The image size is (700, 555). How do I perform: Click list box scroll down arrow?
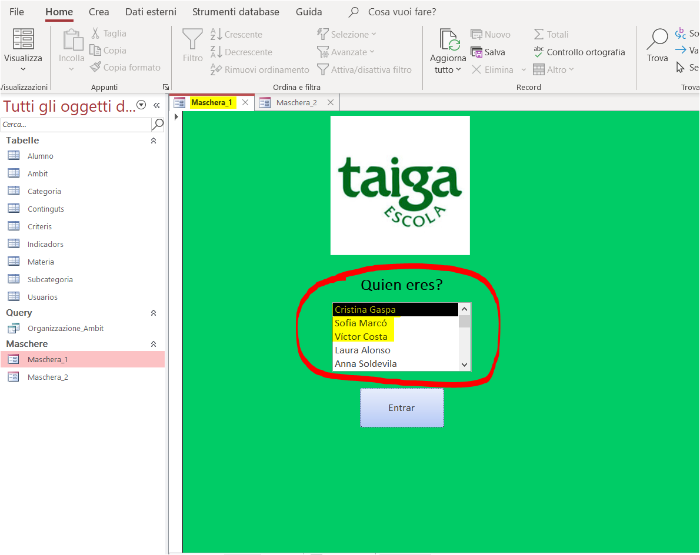[464, 365]
